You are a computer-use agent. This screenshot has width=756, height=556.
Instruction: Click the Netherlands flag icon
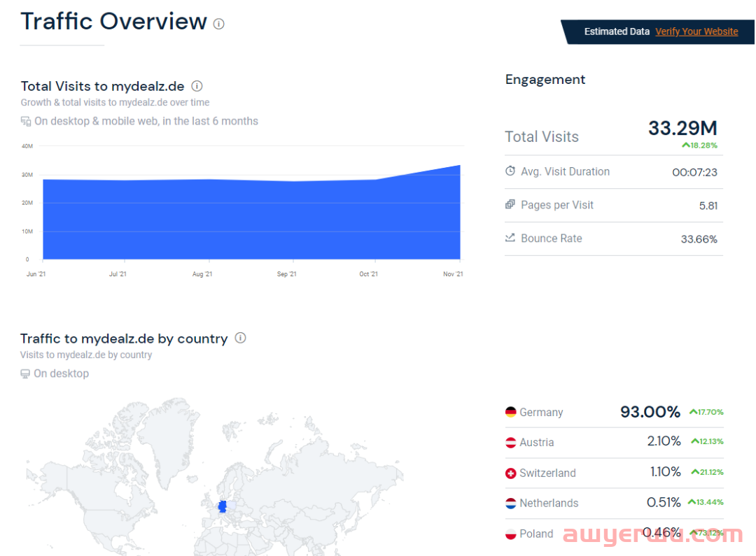pyautogui.click(x=510, y=504)
